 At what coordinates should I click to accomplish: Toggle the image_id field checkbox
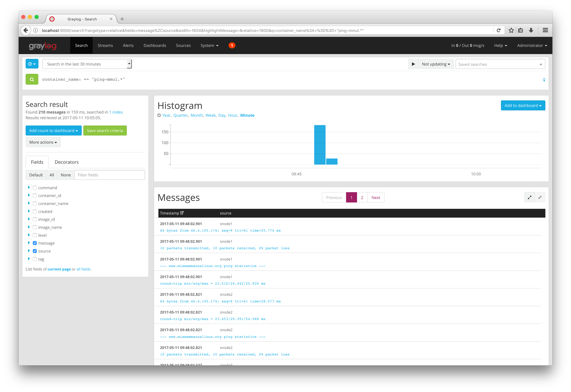click(x=35, y=219)
